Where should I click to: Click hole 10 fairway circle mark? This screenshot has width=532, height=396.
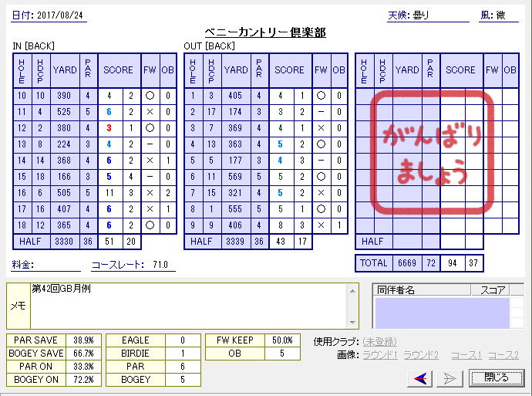point(150,96)
